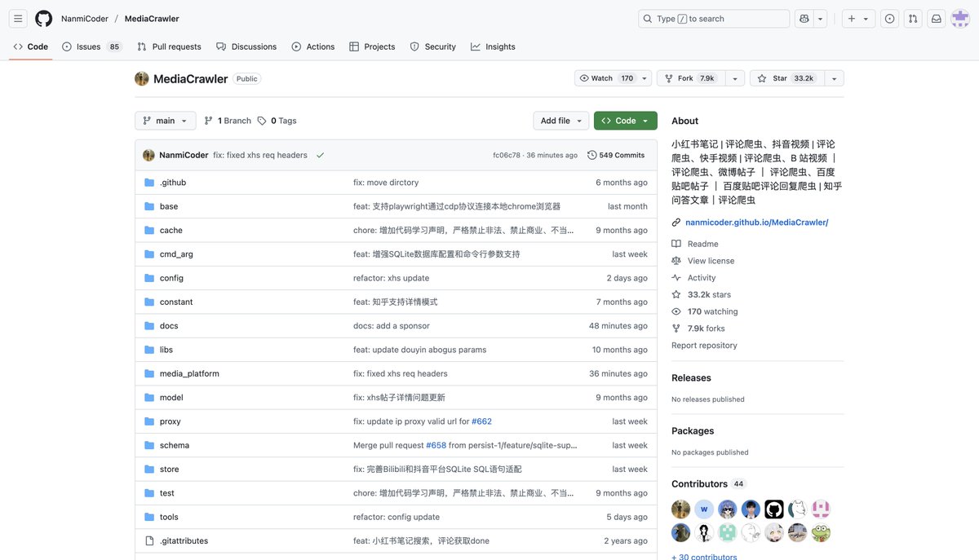Open the green Code dropdown button
This screenshot has height=560, width=979.
626,121
